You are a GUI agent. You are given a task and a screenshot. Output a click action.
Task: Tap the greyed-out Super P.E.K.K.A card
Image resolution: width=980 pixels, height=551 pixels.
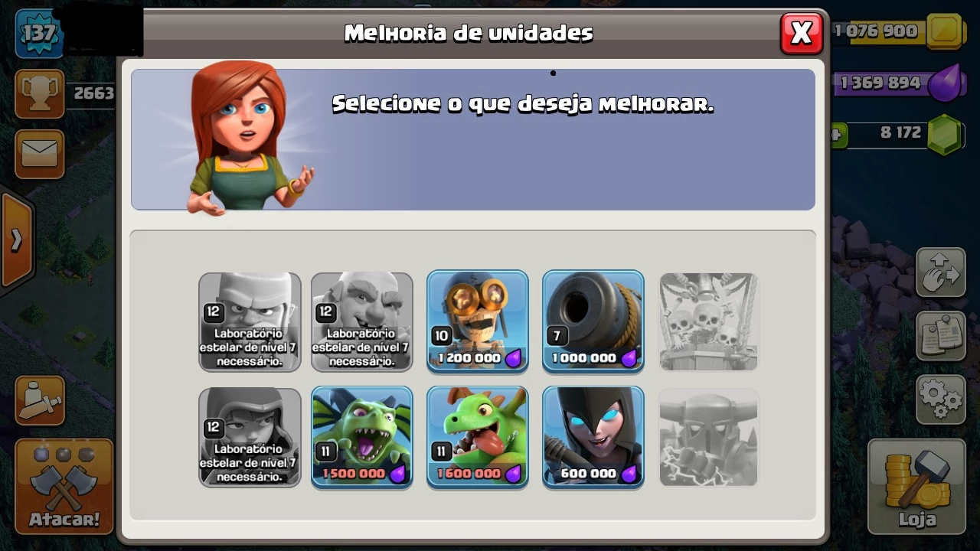point(708,437)
